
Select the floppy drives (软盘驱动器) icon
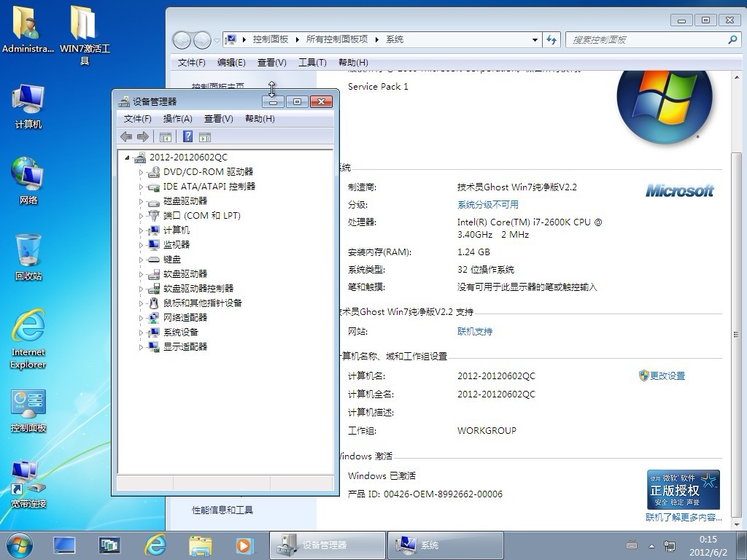(x=154, y=274)
